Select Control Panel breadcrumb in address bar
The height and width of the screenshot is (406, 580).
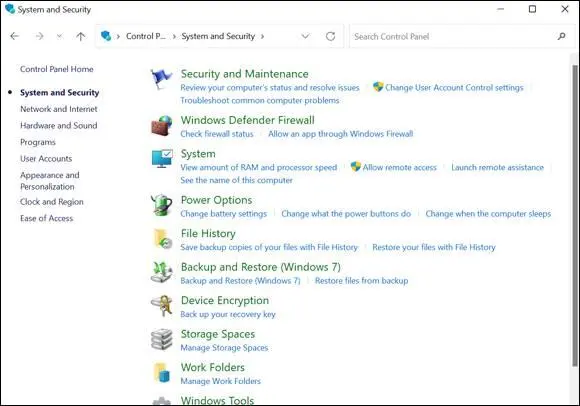(145, 36)
